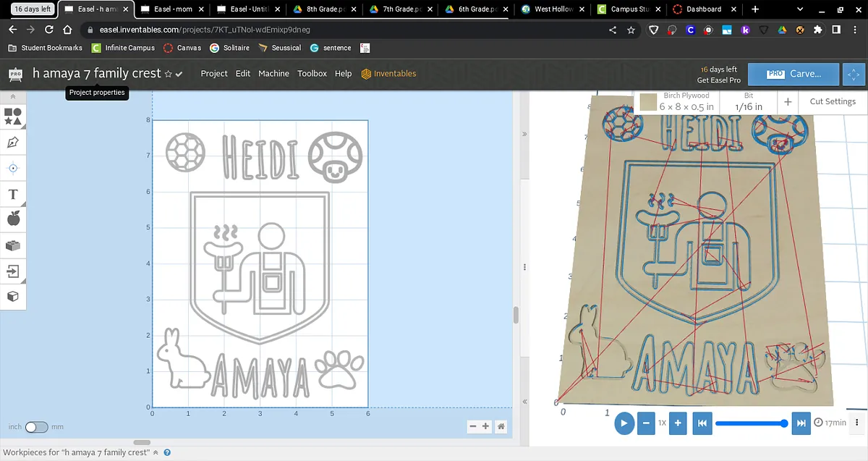Viewport: 868px width, 461px height.
Task: Select the Pen drawing tool
Action: [13, 142]
